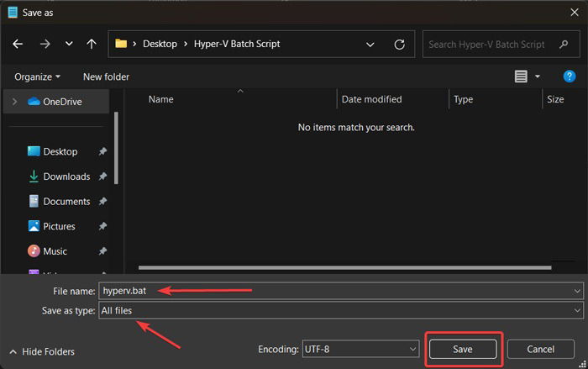Open the Encoding UTF-8 dropdown
Screen dimensions: 588x369
[x=360, y=349]
